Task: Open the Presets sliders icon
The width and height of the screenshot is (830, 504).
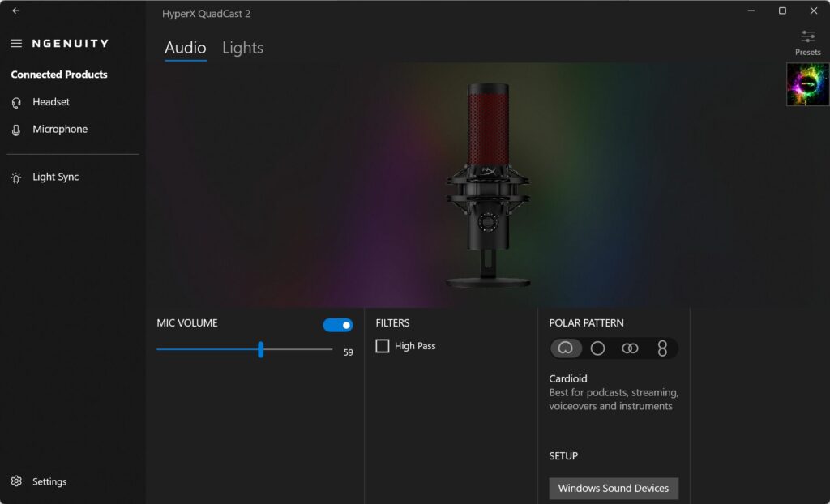Action: pyautogui.click(x=808, y=36)
